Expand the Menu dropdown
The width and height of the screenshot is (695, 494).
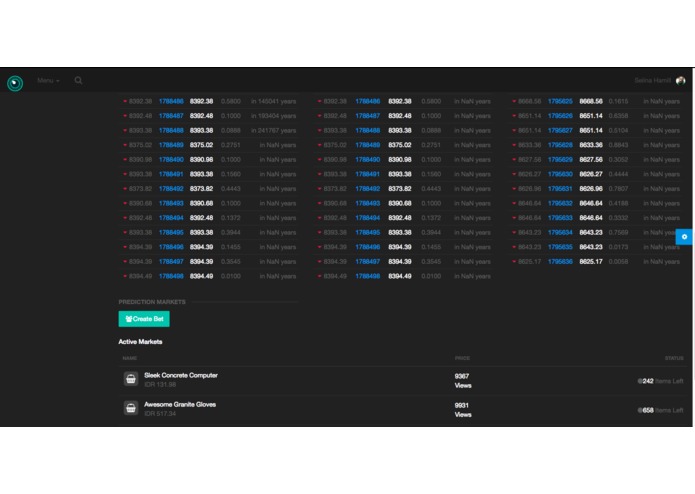pyautogui.click(x=48, y=80)
